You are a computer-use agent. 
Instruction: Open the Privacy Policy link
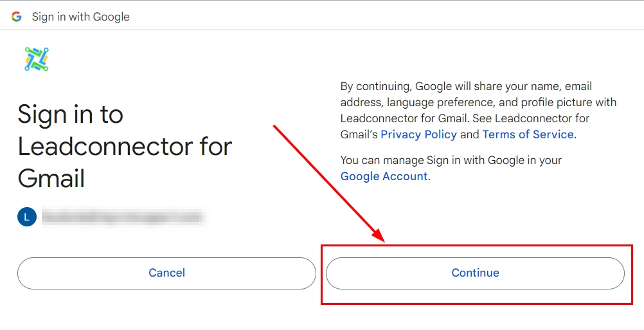(x=418, y=134)
